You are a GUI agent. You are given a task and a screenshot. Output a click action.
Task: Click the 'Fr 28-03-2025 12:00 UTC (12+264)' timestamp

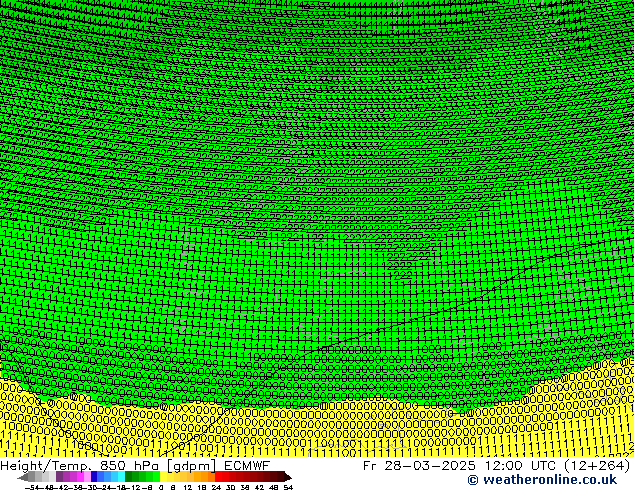pos(497,466)
